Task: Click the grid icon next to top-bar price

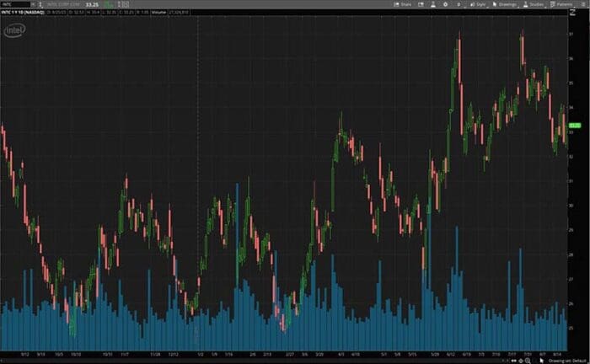Action: pos(126,4)
